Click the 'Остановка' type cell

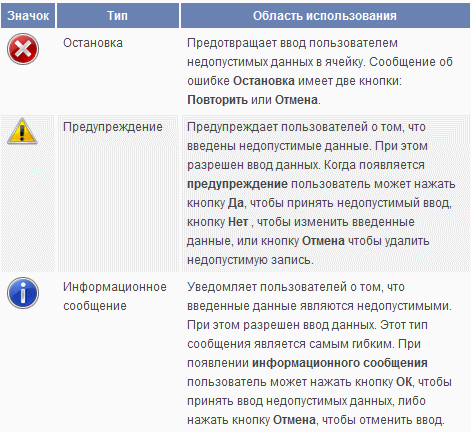(x=93, y=43)
